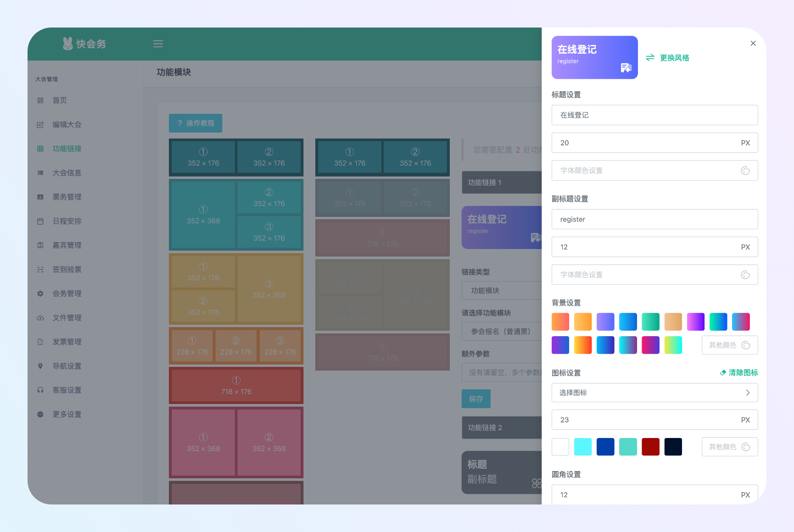Select the blue background swatch in first row
The image size is (794, 532).
point(628,322)
